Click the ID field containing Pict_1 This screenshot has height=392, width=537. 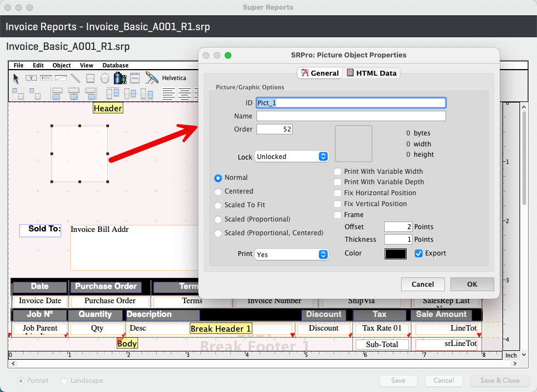(351, 103)
